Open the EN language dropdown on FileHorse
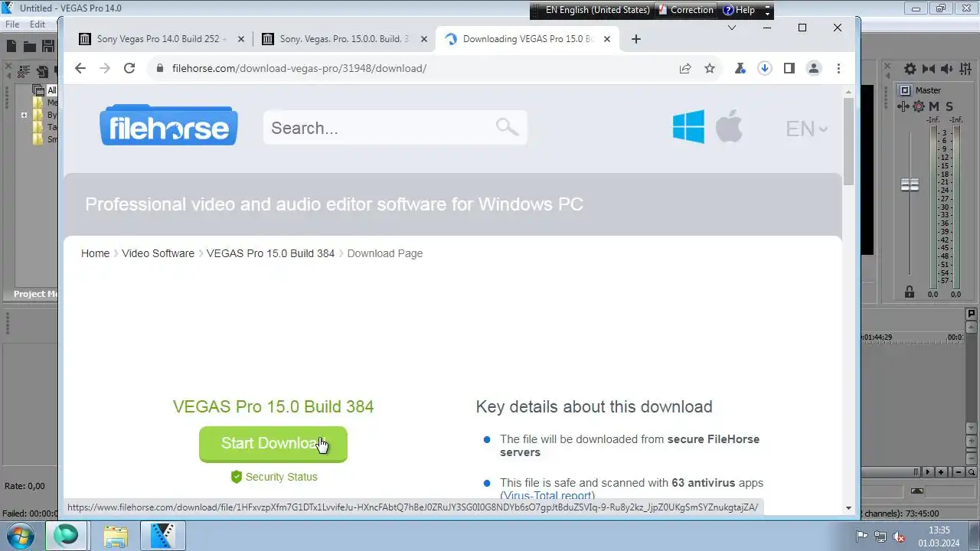The image size is (980, 551). (x=807, y=129)
